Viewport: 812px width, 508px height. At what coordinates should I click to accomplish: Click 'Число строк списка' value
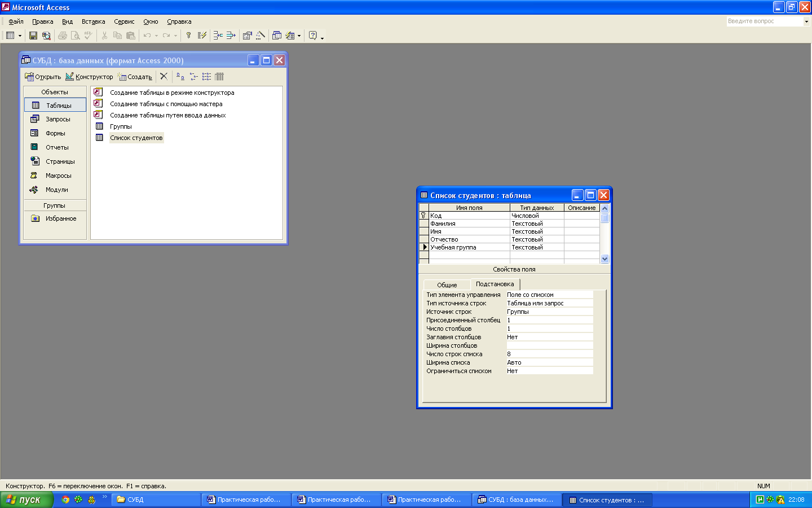(x=549, y=354)
